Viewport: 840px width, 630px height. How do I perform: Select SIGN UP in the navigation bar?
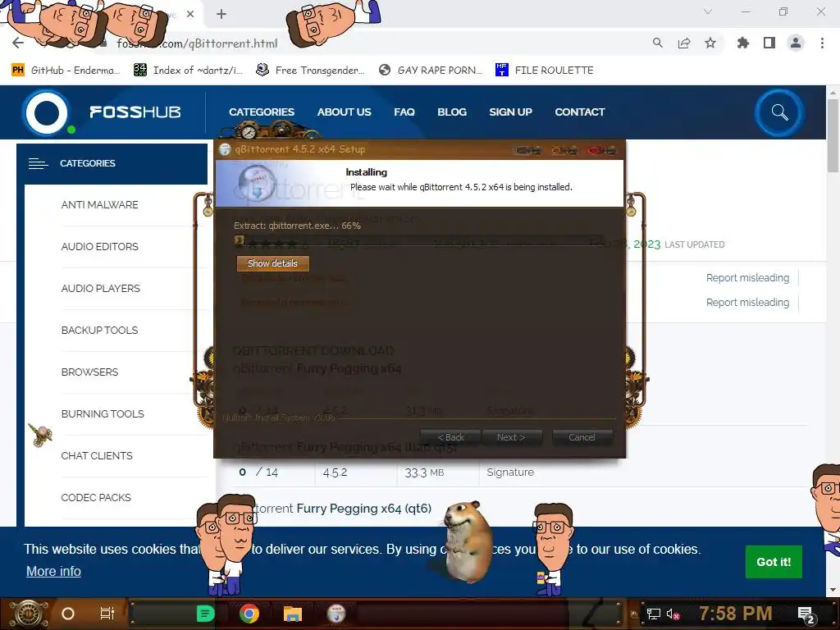(x=510, y=112)
